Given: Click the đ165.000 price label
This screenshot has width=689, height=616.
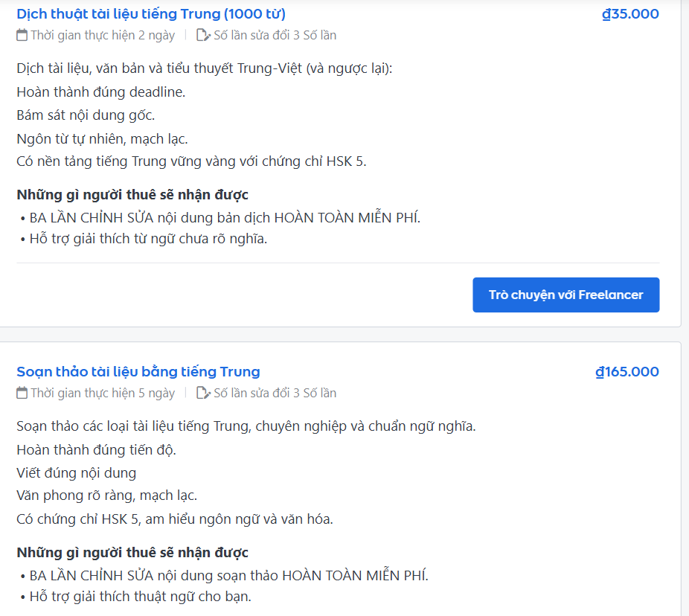Looking at the screenshot, I should tap(626, 371).
